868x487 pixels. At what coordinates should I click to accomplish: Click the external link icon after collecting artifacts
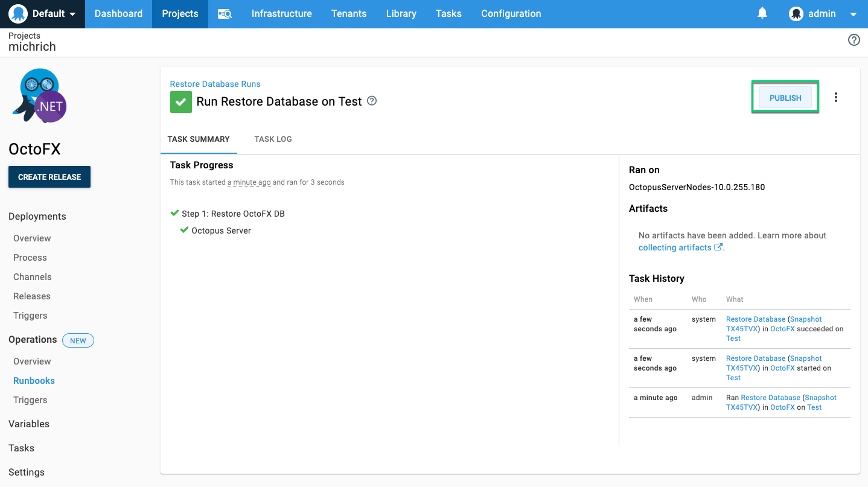(x=718, y=246)
